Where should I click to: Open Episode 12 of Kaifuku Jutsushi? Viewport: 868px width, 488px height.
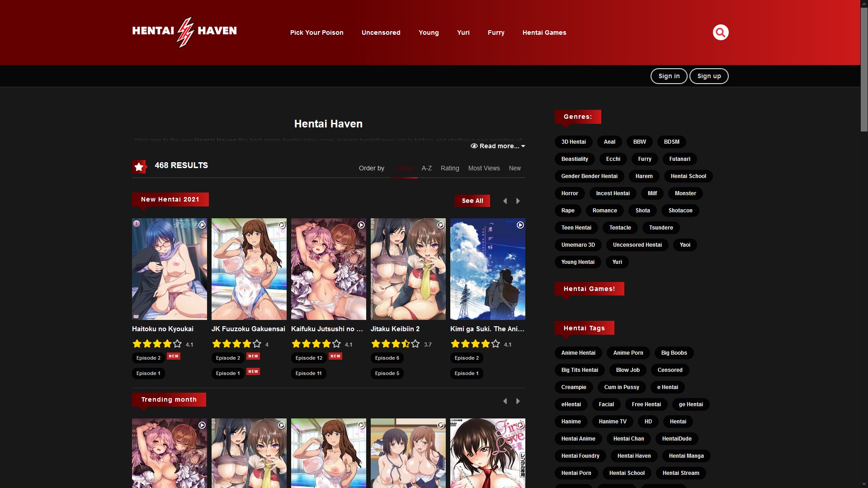[309, 358]
